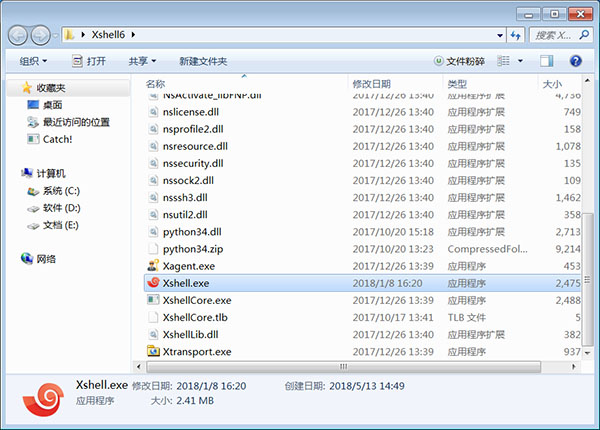This screenshot has width=600, height=430.
Task: Click the large Xshell icon in details pane
Action: (43, 399)
